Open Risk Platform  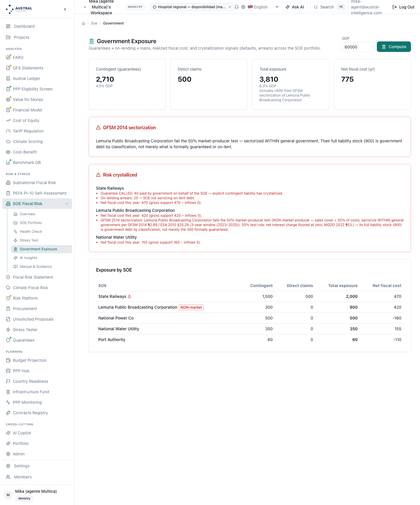(x=37, y=298)
